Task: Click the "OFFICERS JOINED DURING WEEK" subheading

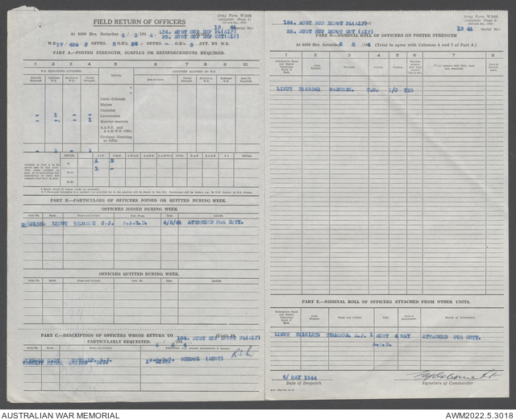Action: tap(139, 209)
